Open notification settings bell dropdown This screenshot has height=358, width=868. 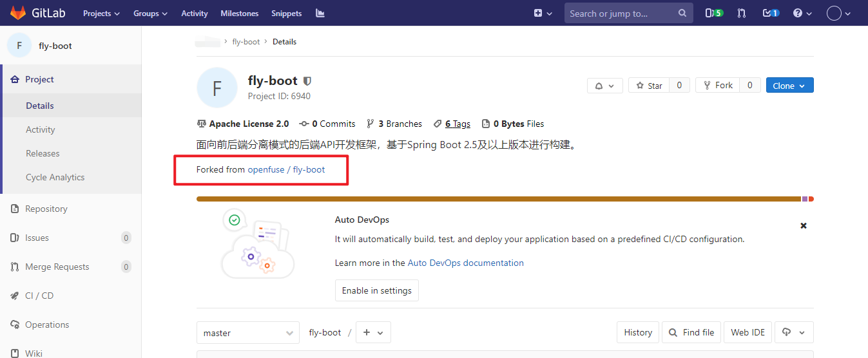click(604, 86)
